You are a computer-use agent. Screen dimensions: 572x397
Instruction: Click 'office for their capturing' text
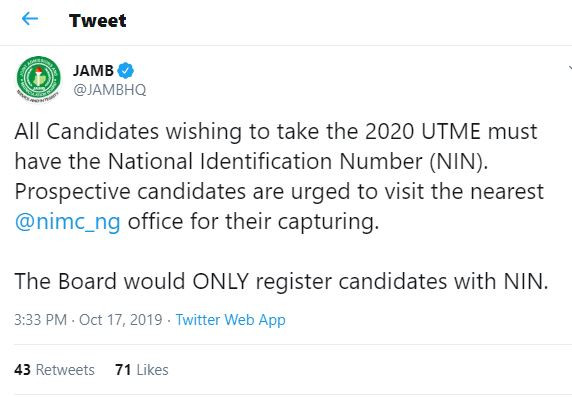coord(253,221)
